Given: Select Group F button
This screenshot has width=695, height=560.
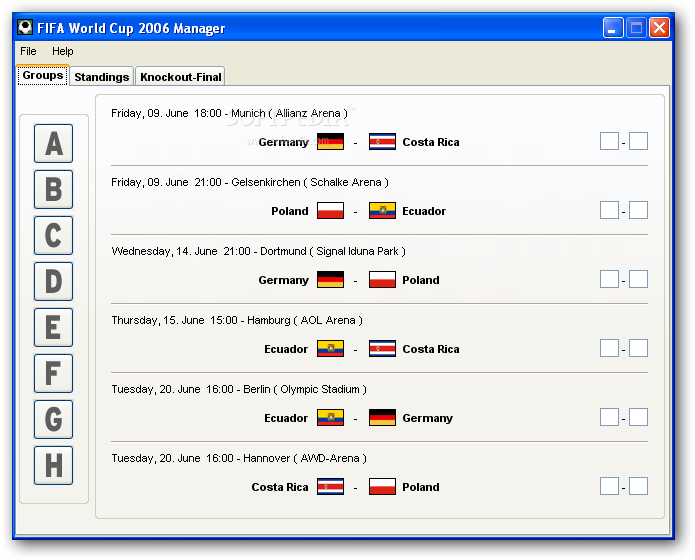Looking at the screenshot, I should (x=54, y=373).
